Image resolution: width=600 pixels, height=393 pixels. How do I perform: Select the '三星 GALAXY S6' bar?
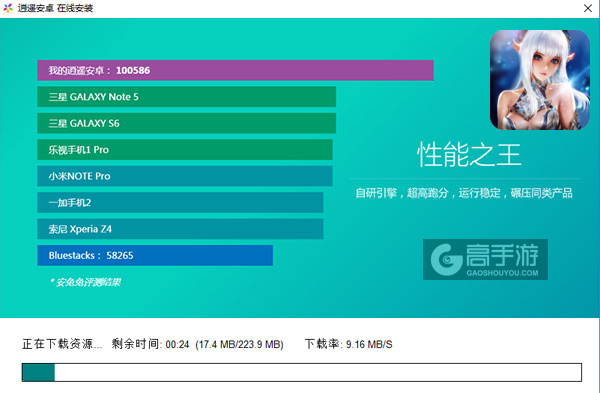(186, 123)
